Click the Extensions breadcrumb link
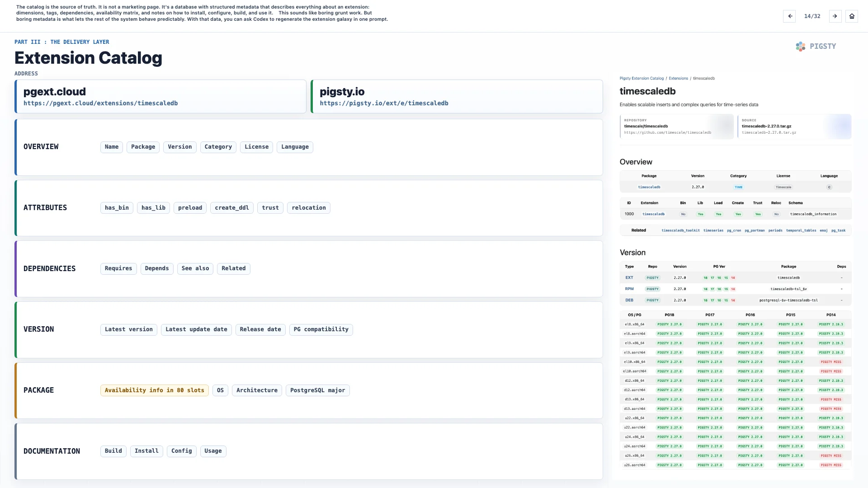The image size is (868, 488). pos(678,79)
